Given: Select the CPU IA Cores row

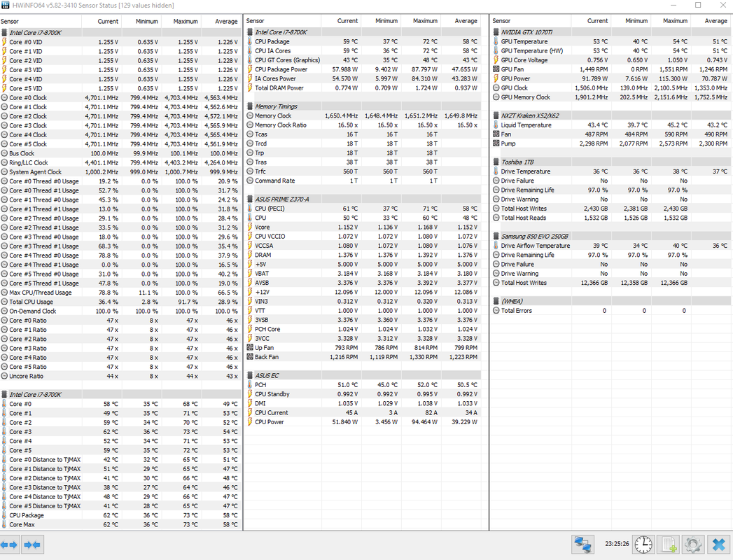Looking at the screenshot, I should (363, 51).
